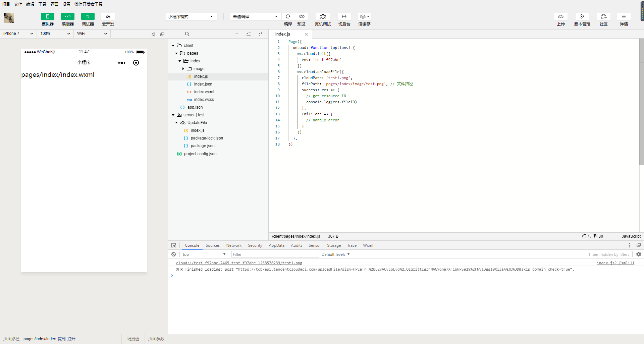Add new file with plus icon

pyautogui.click(x=175, y=34)
